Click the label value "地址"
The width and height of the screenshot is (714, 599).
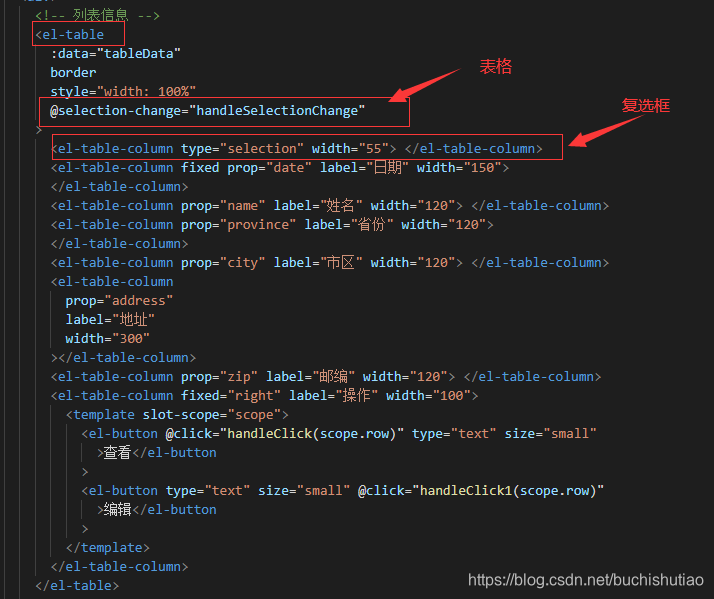pos(133,320)
